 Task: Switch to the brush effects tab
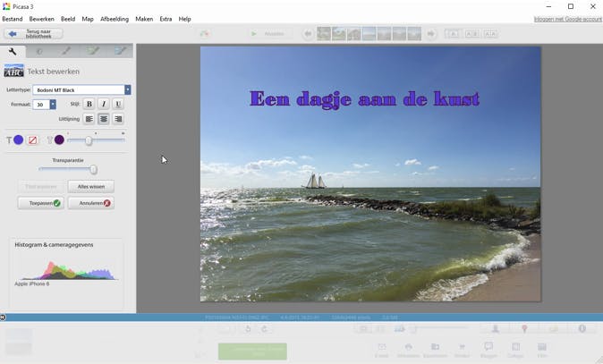tap(66, 51)
